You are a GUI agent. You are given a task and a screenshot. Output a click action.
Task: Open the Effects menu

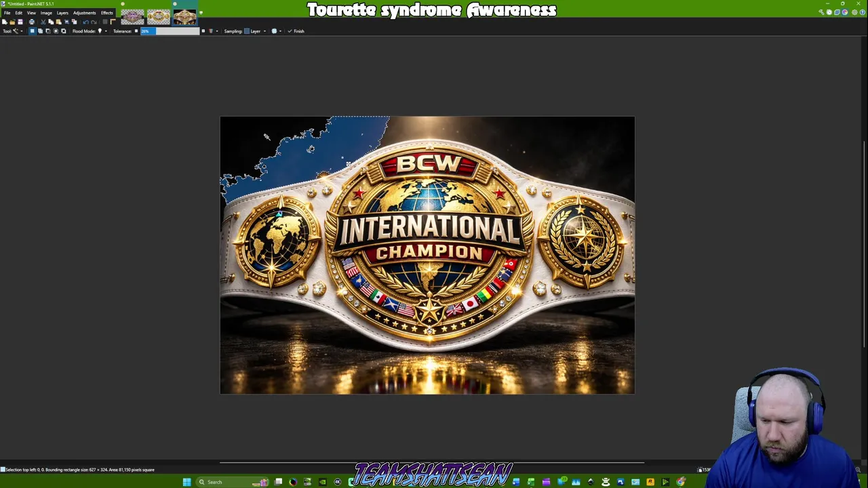[x=107, y=13]
